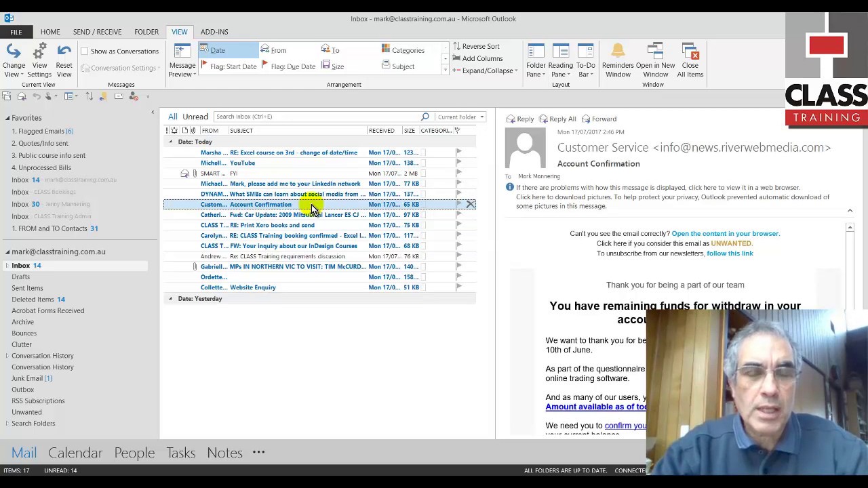The width and height of the screenshot is (868, 488).
Task: Open the Reading Pane menu
Action: click(x=560, y=61)
